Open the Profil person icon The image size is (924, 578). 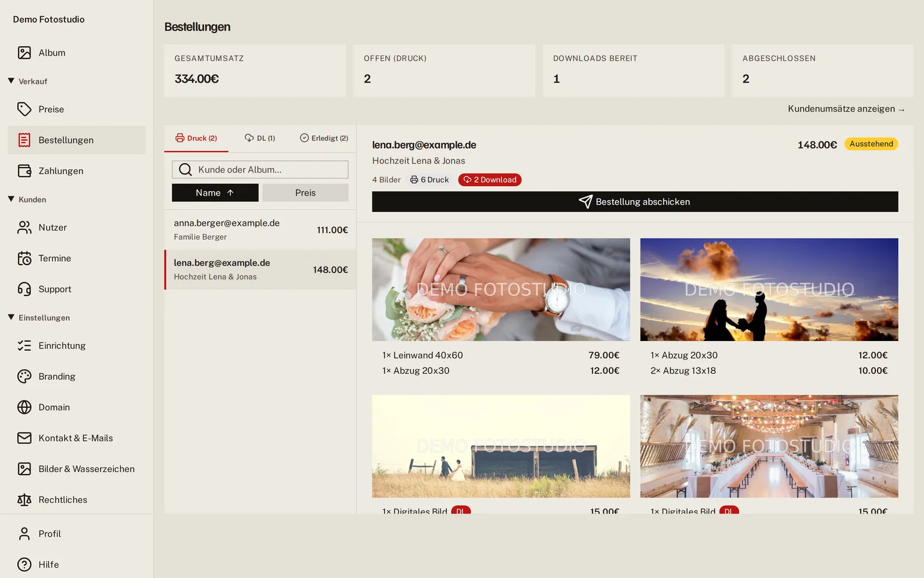(24, 534)
